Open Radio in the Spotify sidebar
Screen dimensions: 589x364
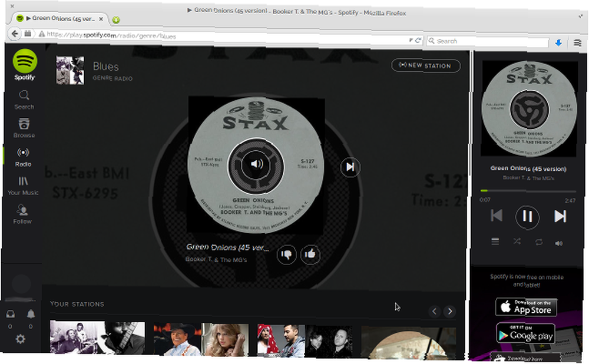point(24,157)
